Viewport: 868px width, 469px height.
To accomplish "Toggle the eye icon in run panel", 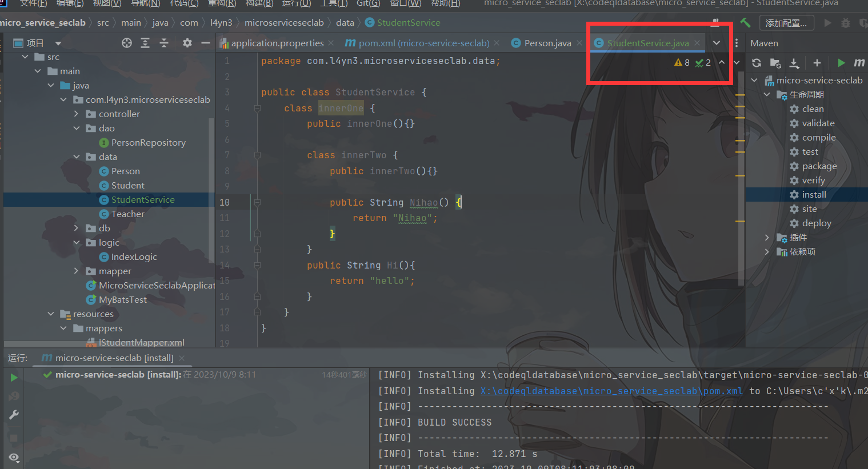I will tap(14, 457).
